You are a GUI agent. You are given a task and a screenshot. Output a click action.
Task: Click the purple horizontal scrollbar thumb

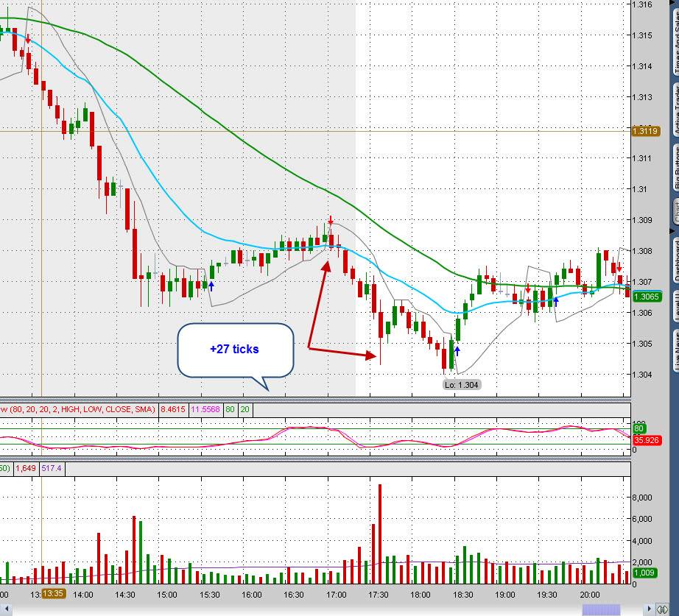(601, 609)
